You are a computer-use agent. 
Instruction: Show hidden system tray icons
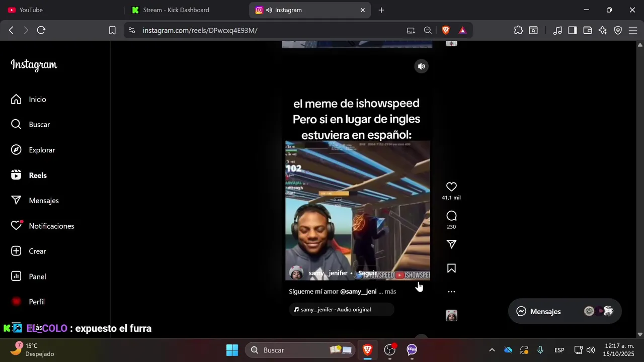pyautogui.click(x=492, y=350)
